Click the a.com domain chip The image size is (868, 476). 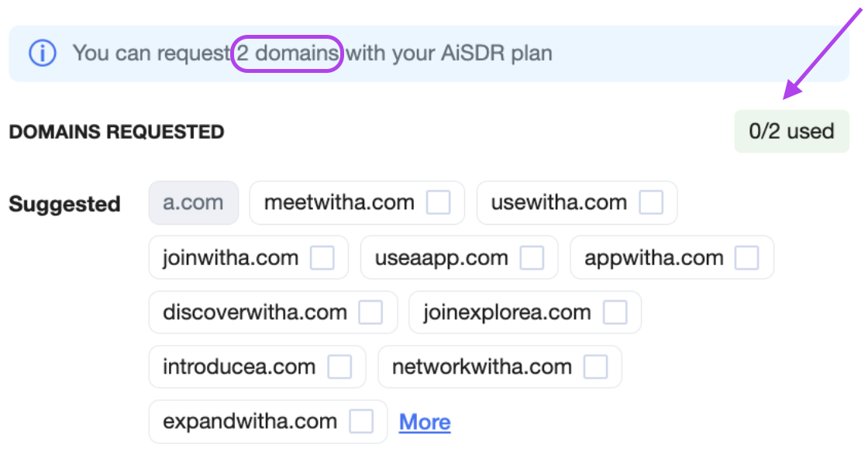coord(194,202)
